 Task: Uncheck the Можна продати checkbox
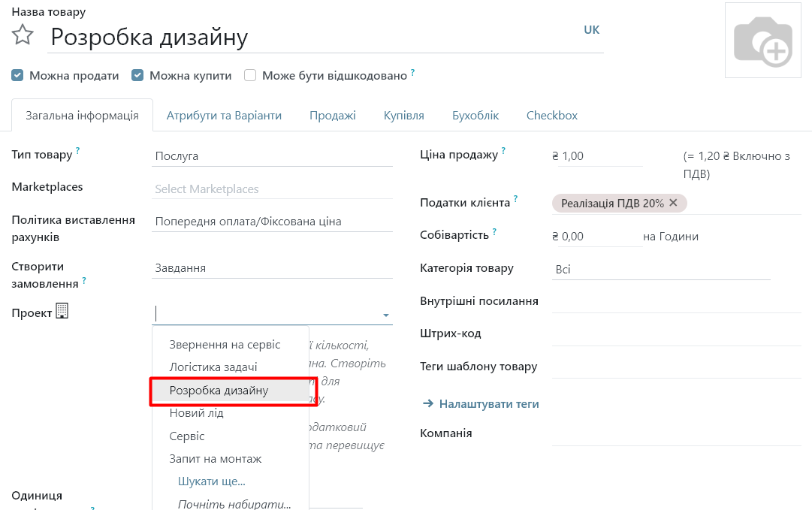pyautogui.click(x=17, y=75)
